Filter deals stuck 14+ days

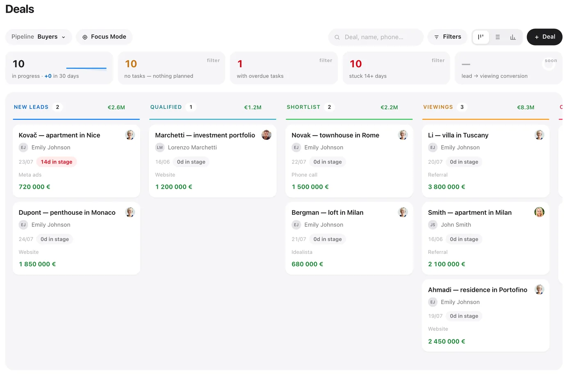pyautogui.click(x=396, y=68)
